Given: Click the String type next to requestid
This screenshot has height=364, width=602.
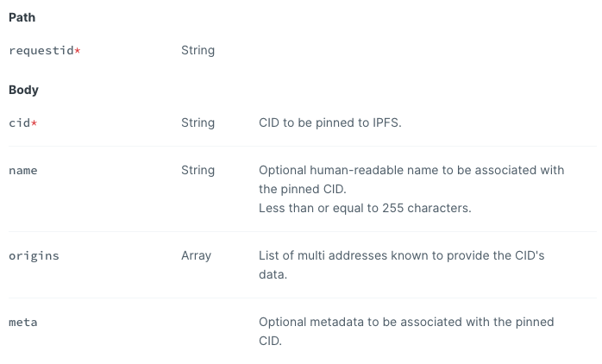Looking at the screenshot, I should [198, 50].
